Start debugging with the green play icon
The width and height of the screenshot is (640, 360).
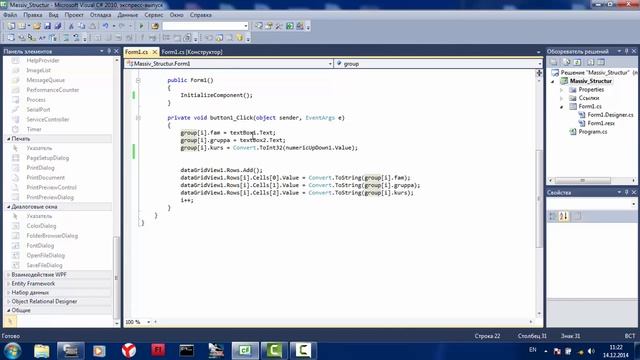141,26
